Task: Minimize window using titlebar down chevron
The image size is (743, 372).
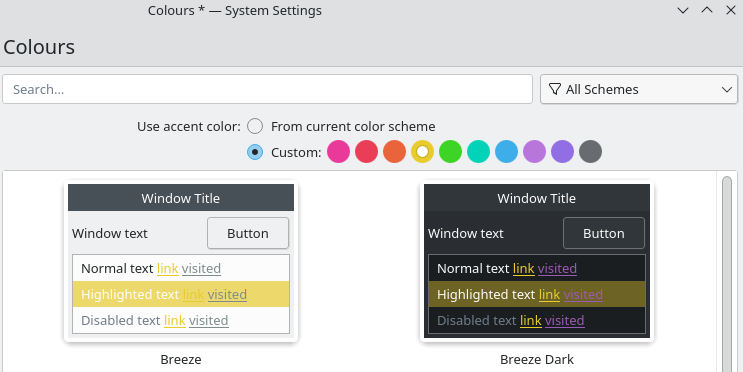Action: click(x=683, y=10)
